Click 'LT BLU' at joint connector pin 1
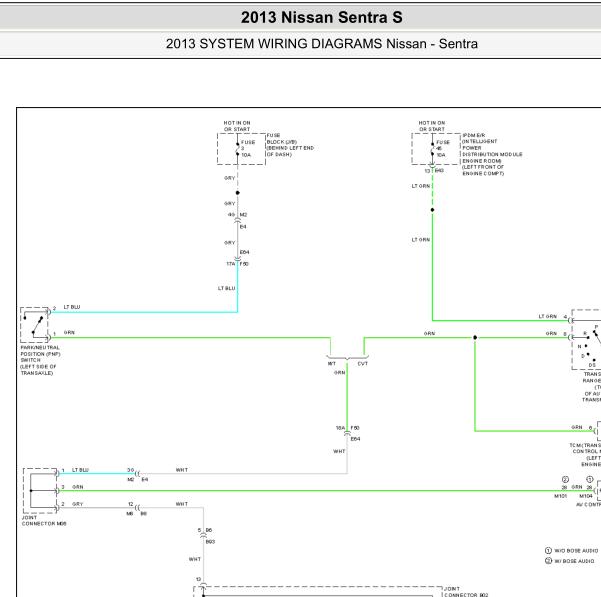 [x=80, y=470]
